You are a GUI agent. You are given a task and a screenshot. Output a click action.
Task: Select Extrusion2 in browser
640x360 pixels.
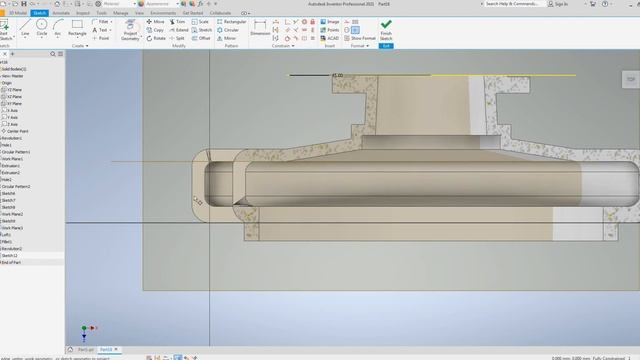click(10, 173)
